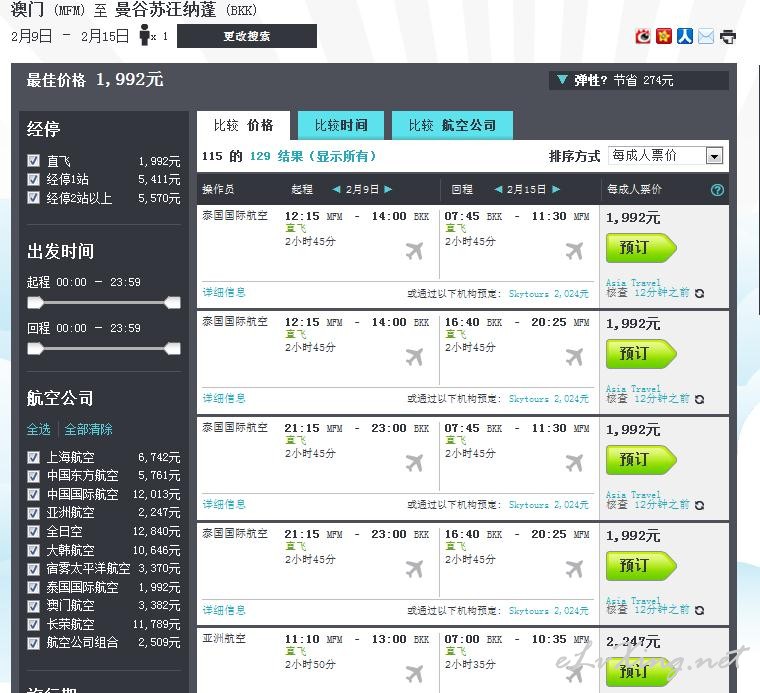Image resolution: width=760 pixels, height=693 pixels.
Task: Open 详细信息 for 12:15 / 07:45 flight
Action: coord(224,292)
